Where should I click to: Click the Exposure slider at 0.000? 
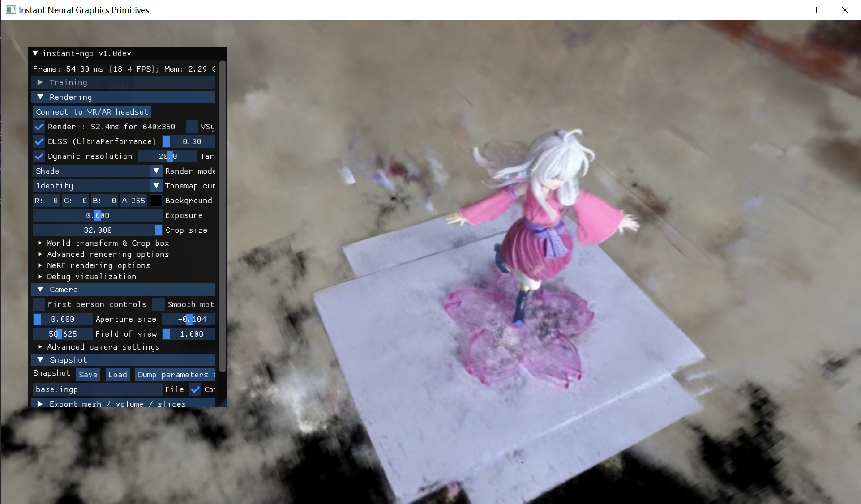(98, 215)
